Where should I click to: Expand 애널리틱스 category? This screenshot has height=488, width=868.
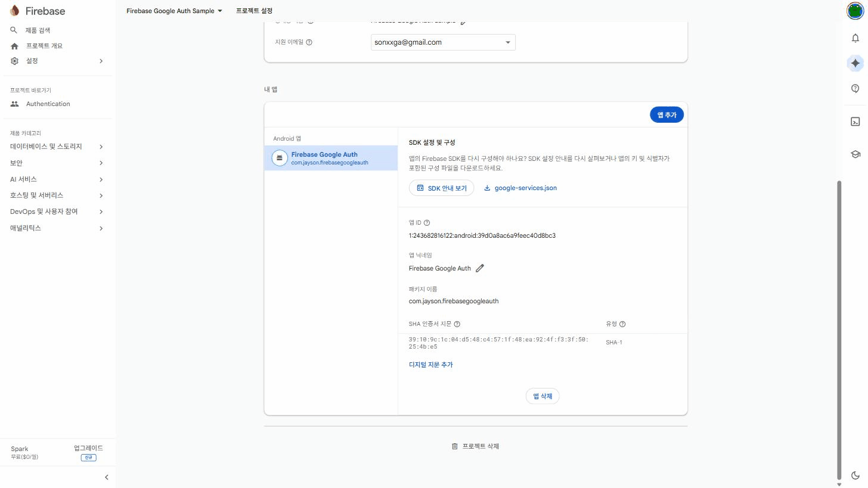tap(57, 228)
